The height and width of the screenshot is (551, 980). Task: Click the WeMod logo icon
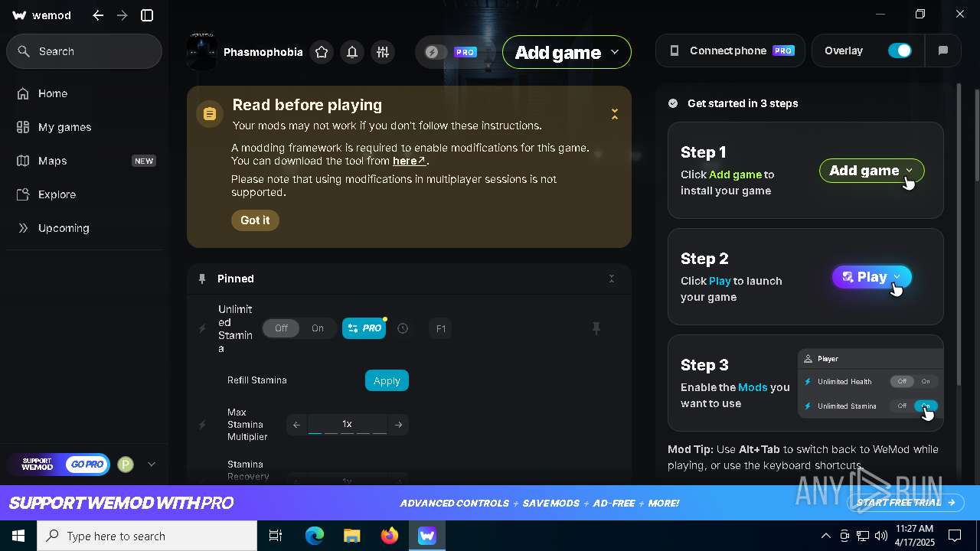(x=19, y=15)
